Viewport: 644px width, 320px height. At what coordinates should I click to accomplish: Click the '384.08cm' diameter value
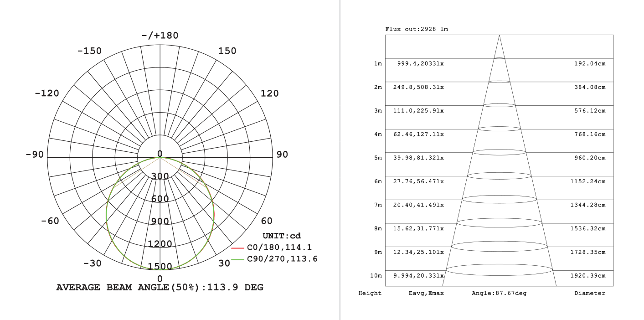tap(590, 87)
